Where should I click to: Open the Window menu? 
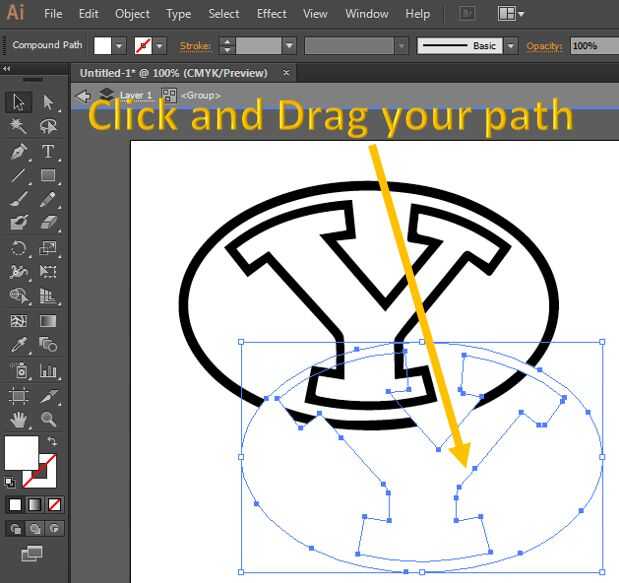click(367, 14)
